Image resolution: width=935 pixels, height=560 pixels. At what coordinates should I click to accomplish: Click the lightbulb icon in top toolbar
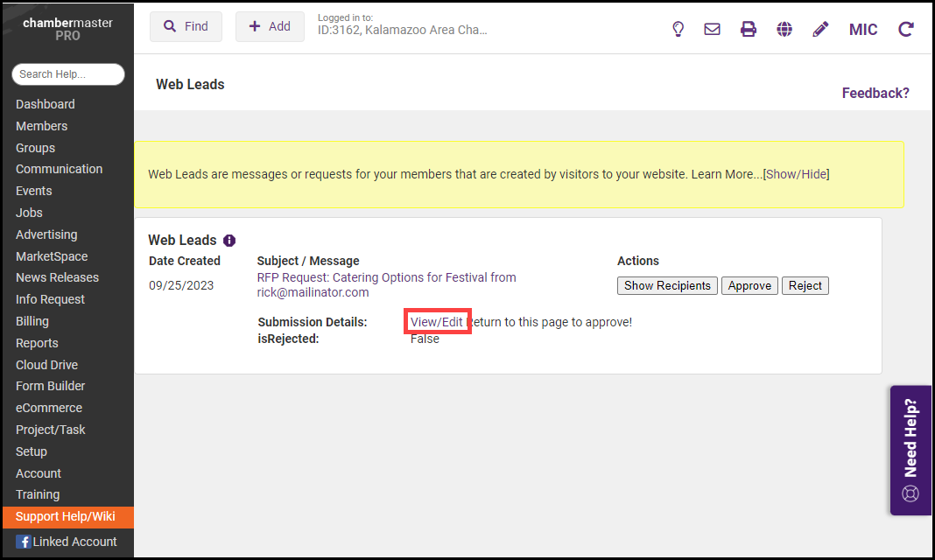coord(678,29)
